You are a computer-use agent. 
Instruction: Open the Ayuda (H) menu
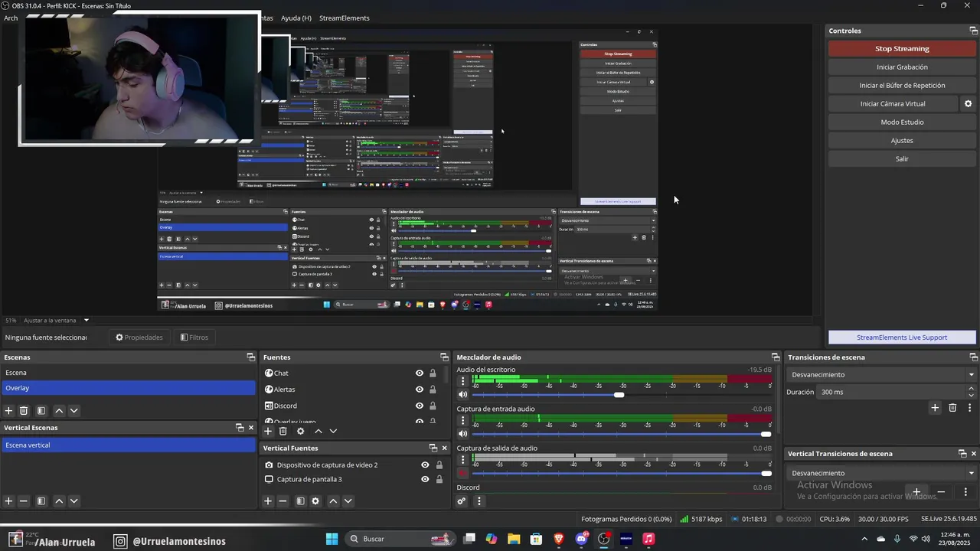296,18
